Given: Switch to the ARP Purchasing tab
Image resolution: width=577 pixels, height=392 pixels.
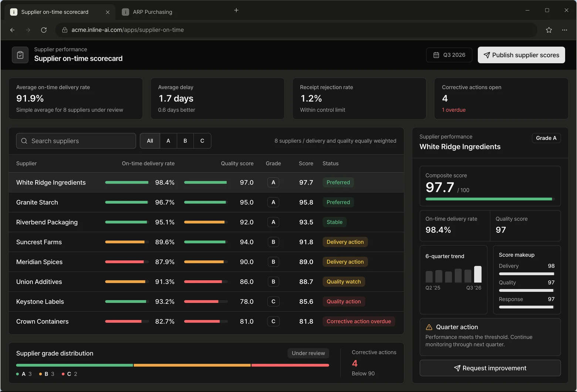Looking at the screenshot, I should [x=152, y=12].
